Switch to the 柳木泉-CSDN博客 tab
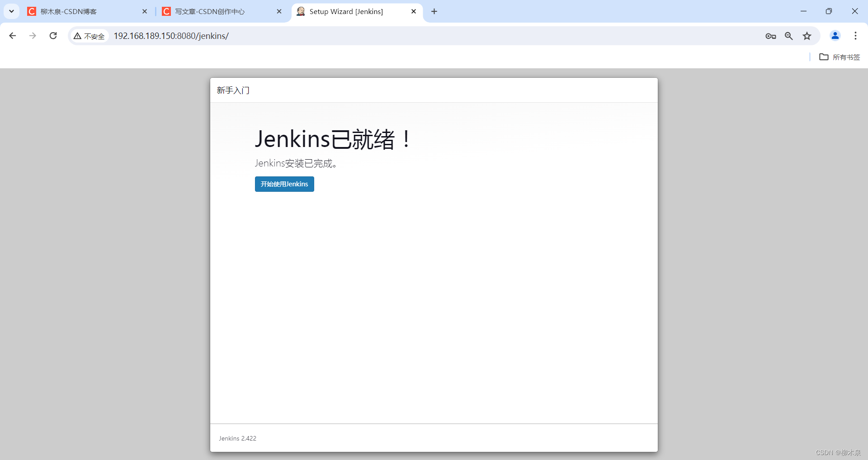The height and width of the screenshot is (460, 868). pyautogui.click(x=88, y=11)
